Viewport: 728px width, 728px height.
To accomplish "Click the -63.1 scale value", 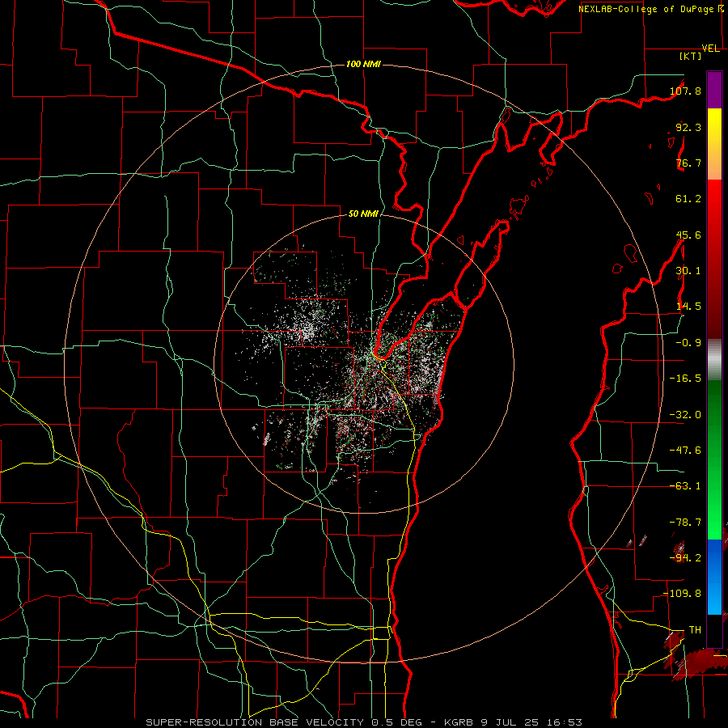I will (x=685, y=486).
